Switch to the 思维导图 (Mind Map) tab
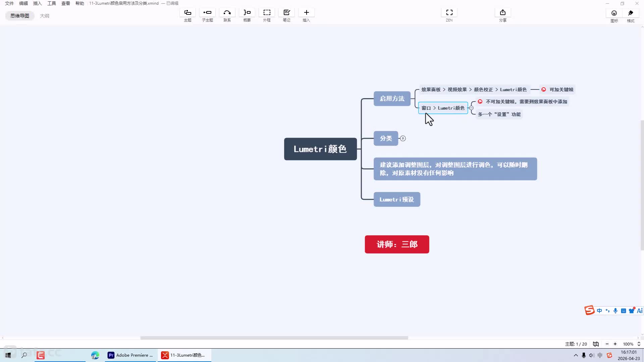The width and height of the screenshot is (644, 362). pyautogui.click(x=20, y=16)
